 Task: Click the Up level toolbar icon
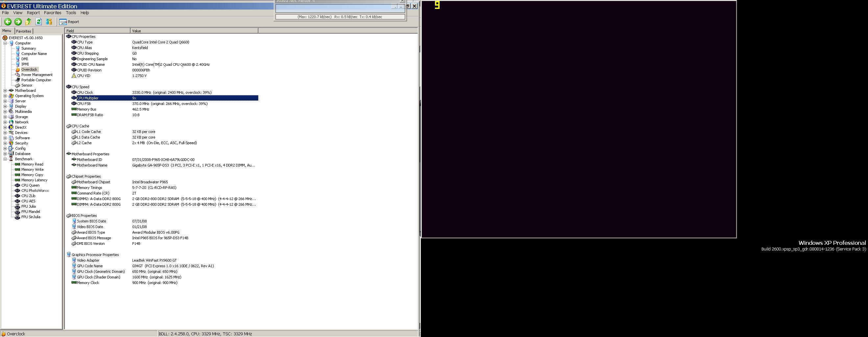click(28, 22)
